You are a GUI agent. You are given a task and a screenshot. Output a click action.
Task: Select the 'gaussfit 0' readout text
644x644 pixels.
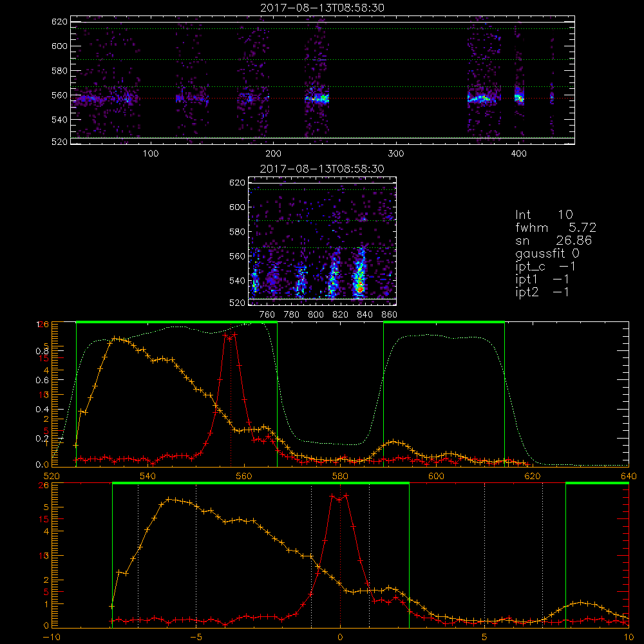point(547,253)
